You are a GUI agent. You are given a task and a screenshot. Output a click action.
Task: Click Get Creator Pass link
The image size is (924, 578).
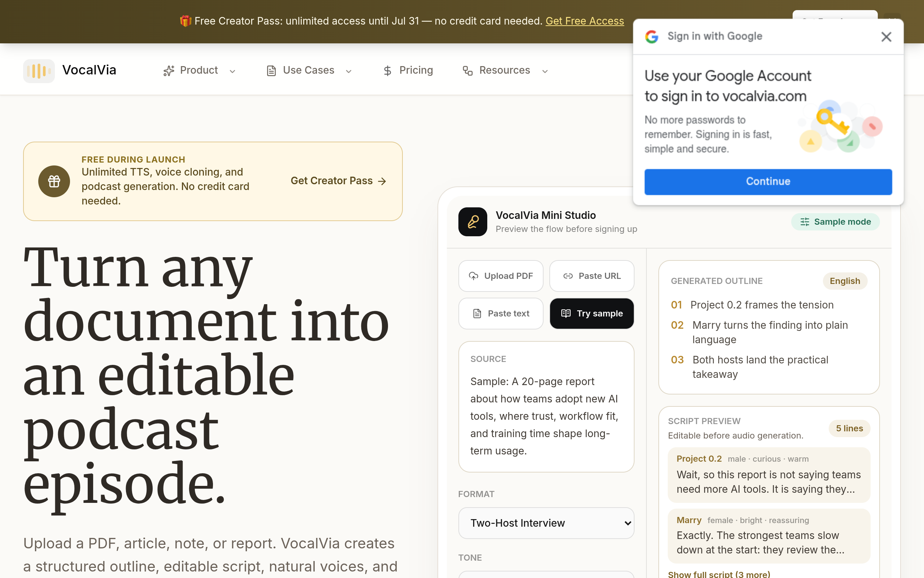[339, 181]
